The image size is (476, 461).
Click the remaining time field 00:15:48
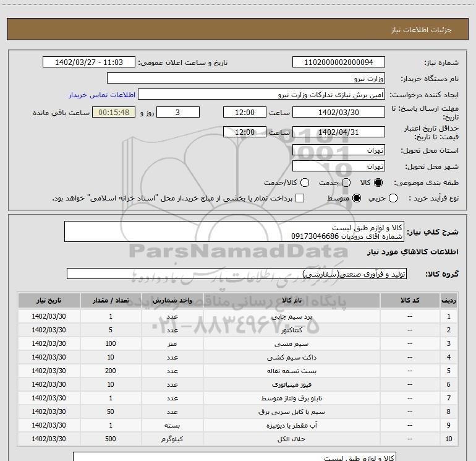point(114,112)
